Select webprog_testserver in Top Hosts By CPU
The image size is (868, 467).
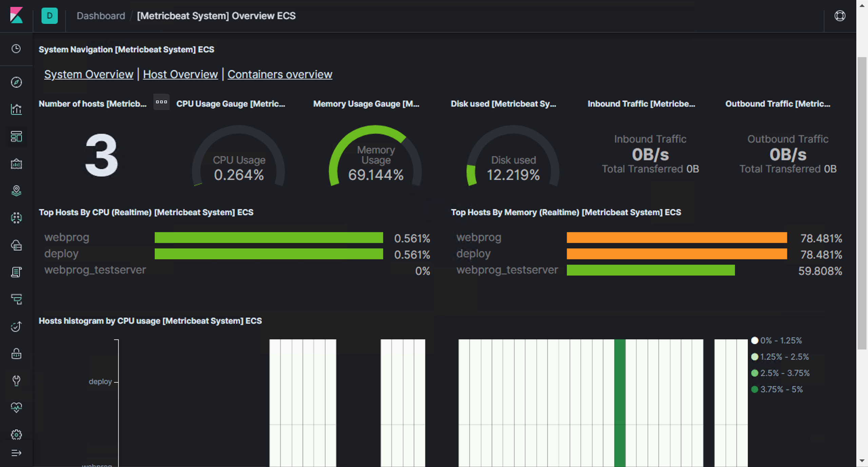click(95, 270)
